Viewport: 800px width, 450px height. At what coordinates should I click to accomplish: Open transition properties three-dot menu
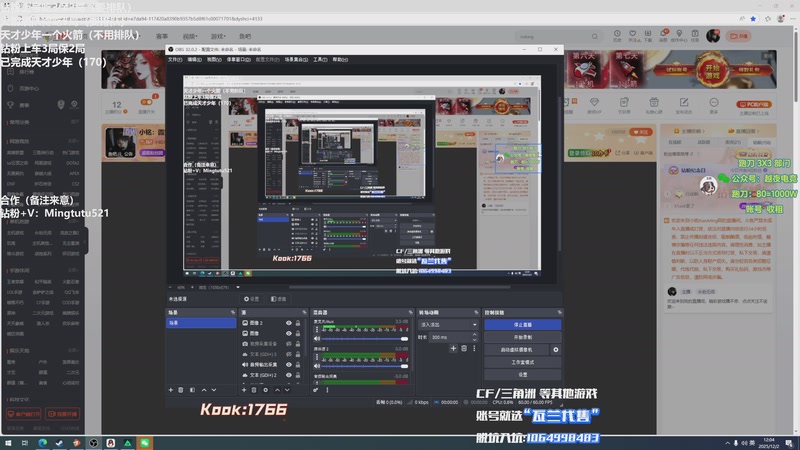tap(474, 348)
